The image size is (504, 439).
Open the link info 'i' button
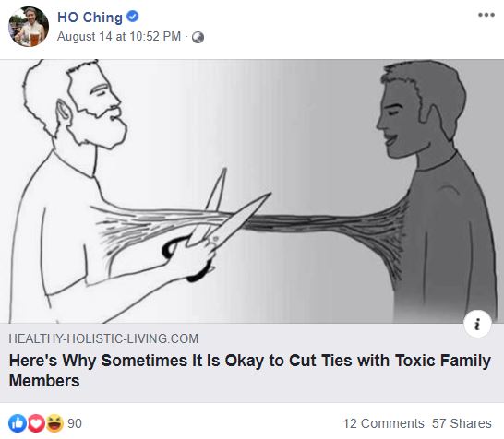click(477, 324)
